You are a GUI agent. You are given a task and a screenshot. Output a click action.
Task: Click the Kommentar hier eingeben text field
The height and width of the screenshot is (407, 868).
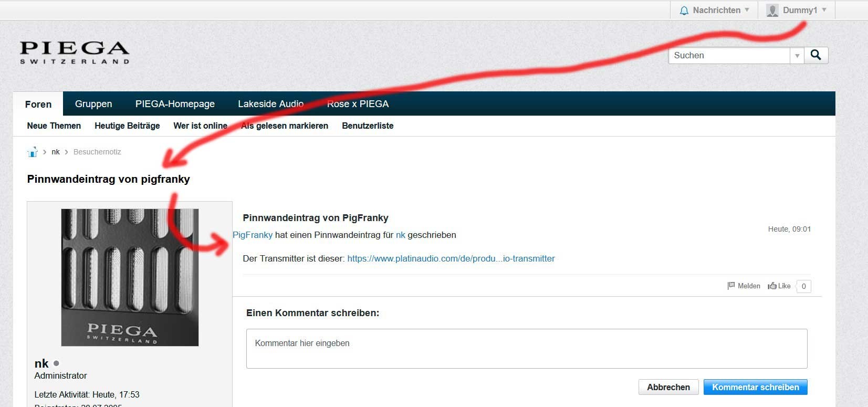pyautogui.click(x=527, y=349)
